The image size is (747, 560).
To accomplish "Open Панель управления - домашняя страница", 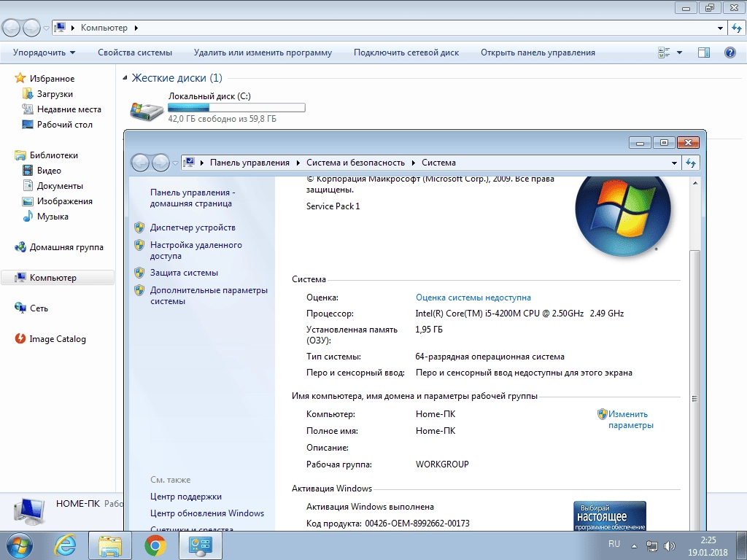I will coord(193,198).
